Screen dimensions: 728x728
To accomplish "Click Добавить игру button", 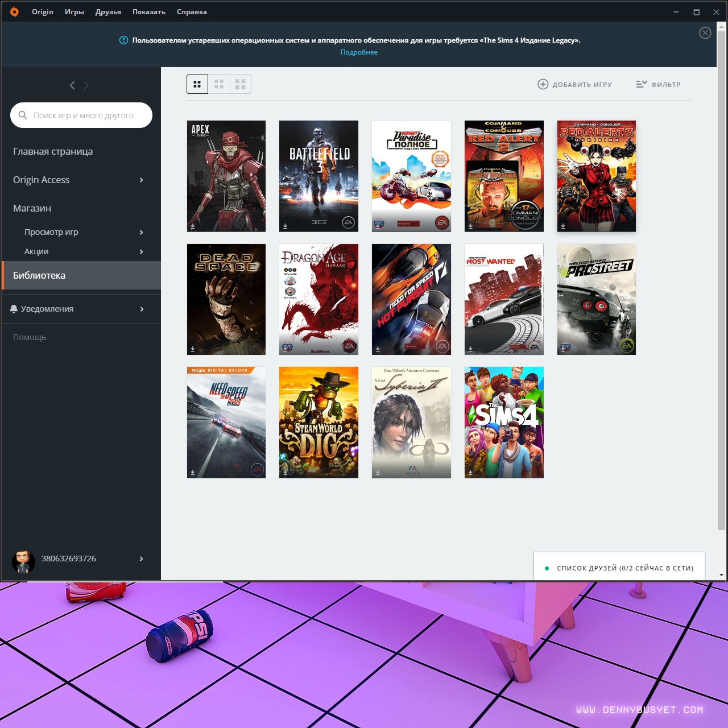I will coord(574,84).
